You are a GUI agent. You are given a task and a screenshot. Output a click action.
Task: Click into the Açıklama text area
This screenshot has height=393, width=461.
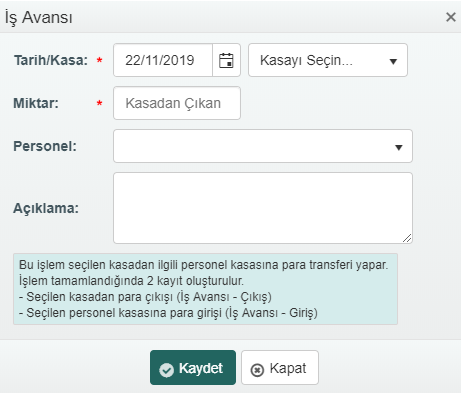click(263, 208)
